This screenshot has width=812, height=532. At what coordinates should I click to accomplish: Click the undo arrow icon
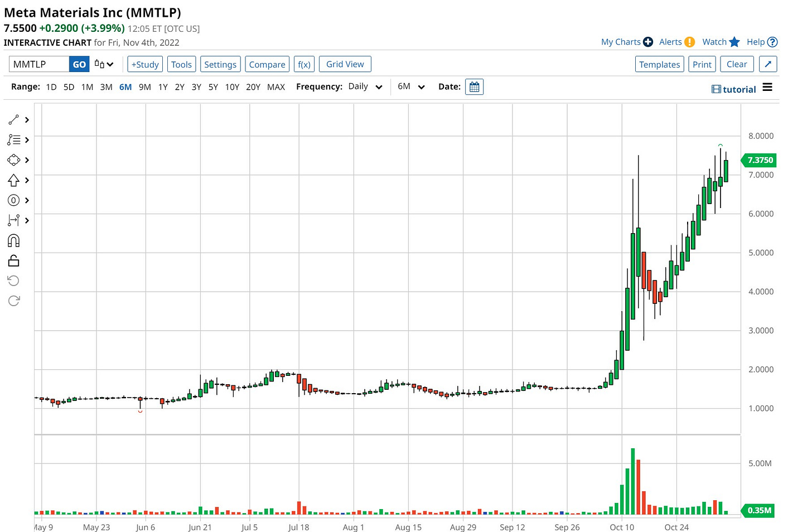click(14, 280)
